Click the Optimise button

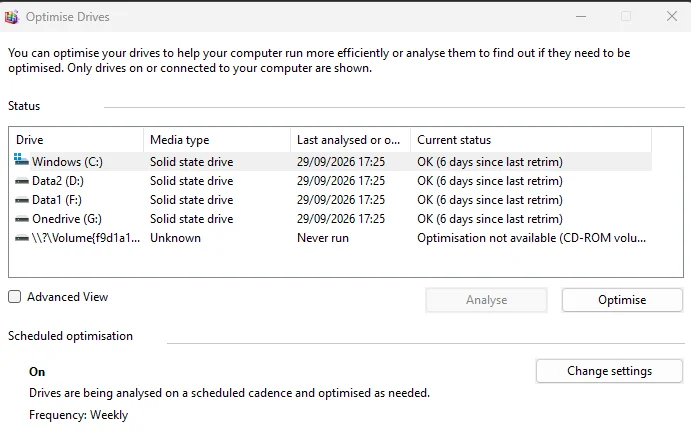(622, 300)
